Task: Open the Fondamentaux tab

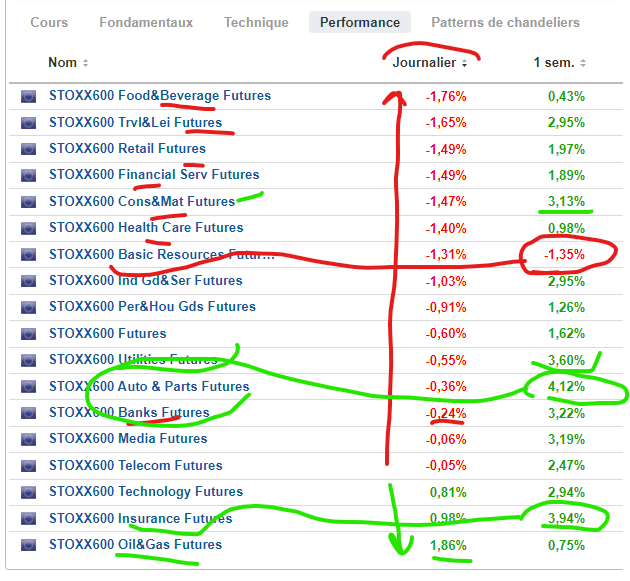Action: pos(146,22)
